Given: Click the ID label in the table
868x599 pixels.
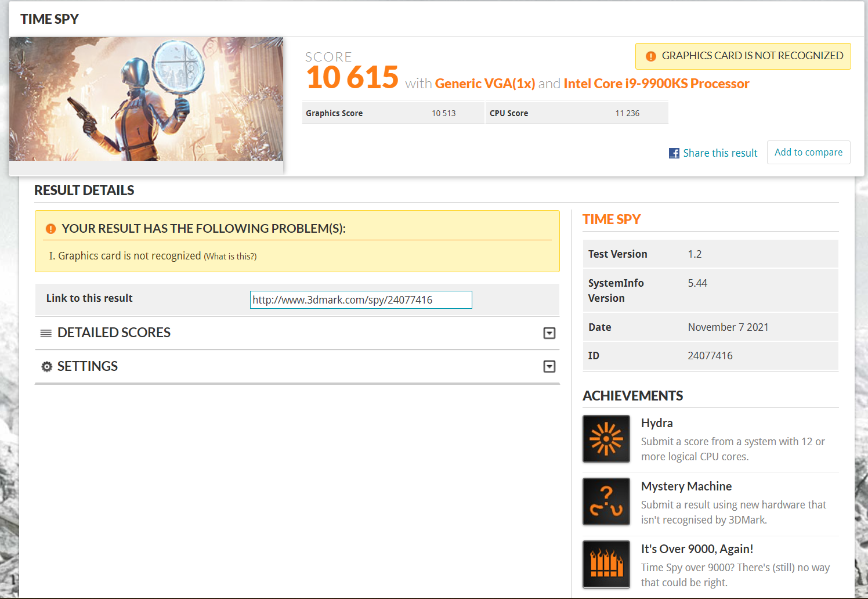Looking at the screenshot, I should point(594,356).
